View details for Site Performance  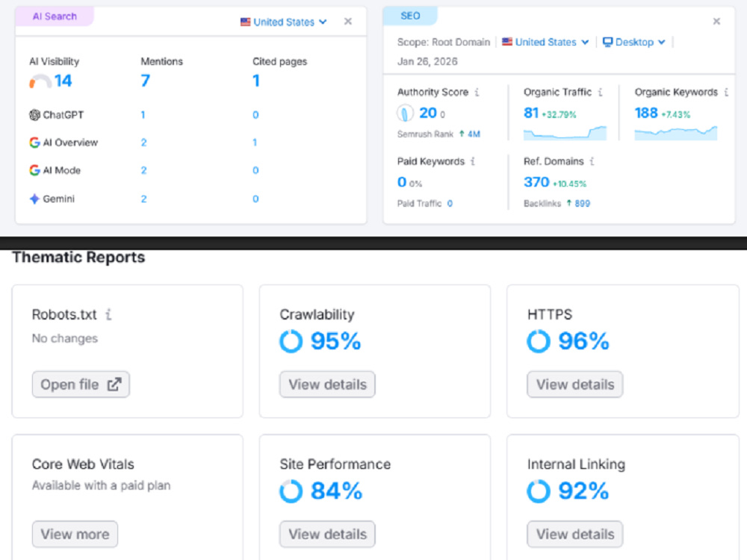pos(327,535)
